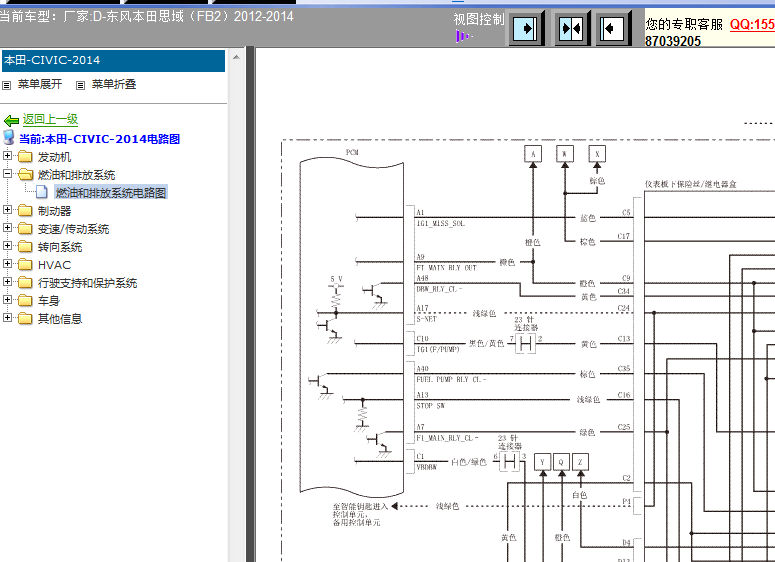This screenshot has height=562, width=775.
Task: Click the red QQ customer service link
Action: [x=752, y=24]
